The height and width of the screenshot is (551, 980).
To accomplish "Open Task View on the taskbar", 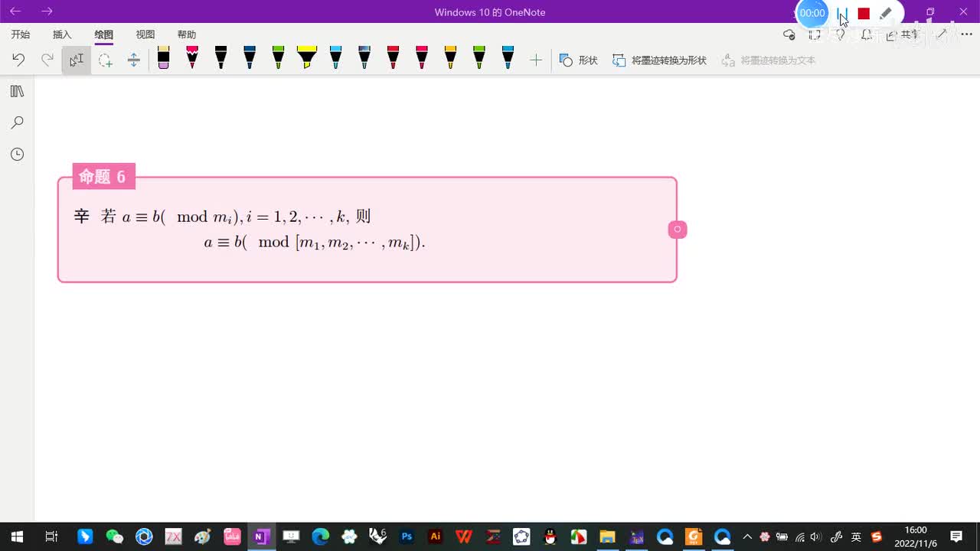I will (51, 536).
